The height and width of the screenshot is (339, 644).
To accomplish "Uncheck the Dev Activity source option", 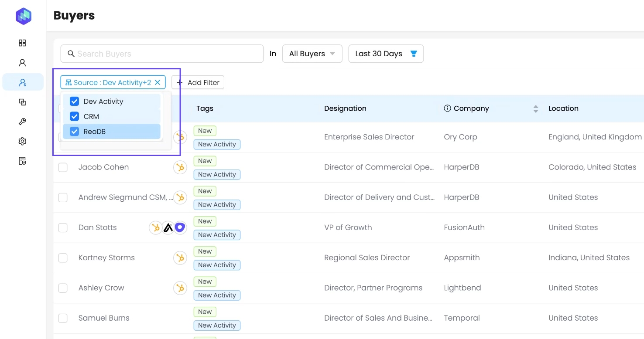I will coord(75,102).
